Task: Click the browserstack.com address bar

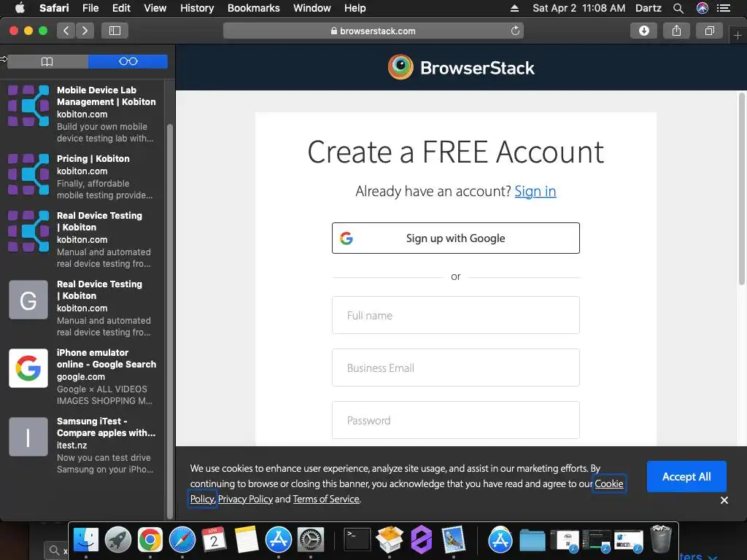Action: pyautogui.click(x=373, y=31)
